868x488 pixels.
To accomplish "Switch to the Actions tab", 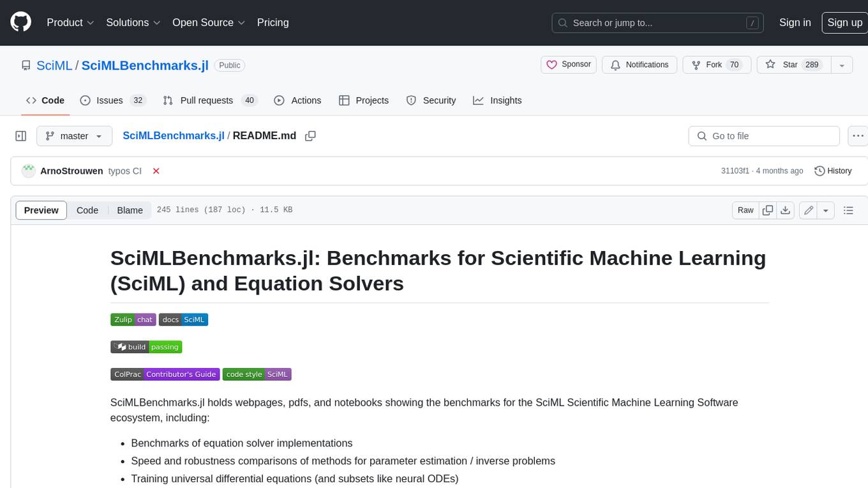I will click(297, 100).
